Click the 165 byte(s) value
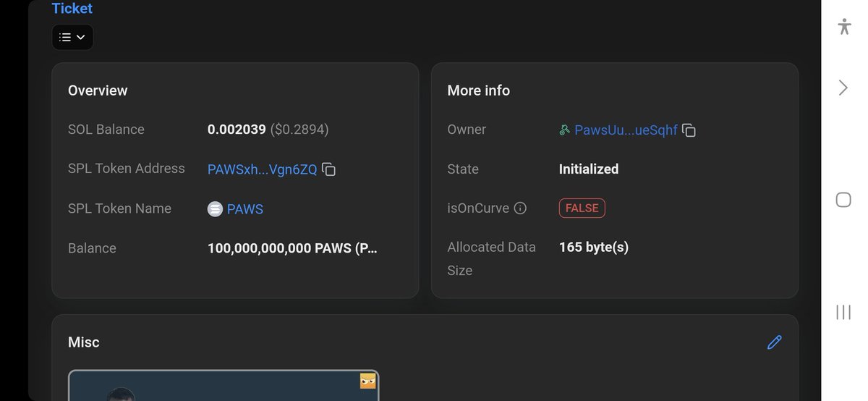Image resolution: width=868 pixels, height=401 pixels. 594,248
